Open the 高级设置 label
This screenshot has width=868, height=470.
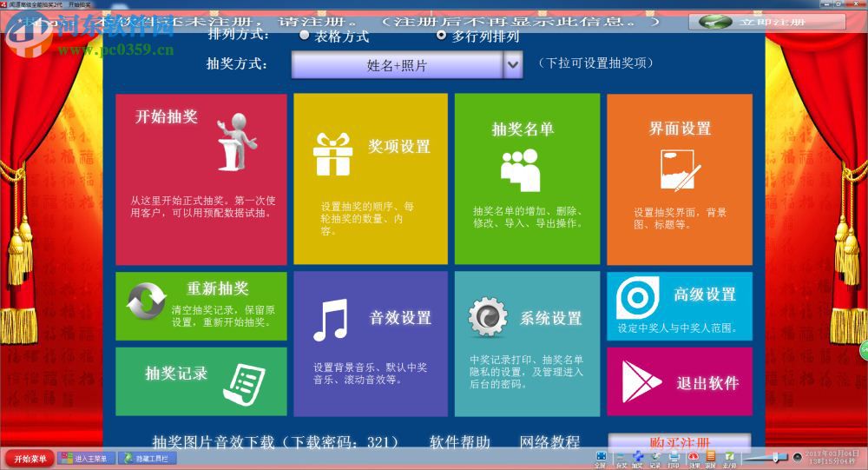click(705, 295)
